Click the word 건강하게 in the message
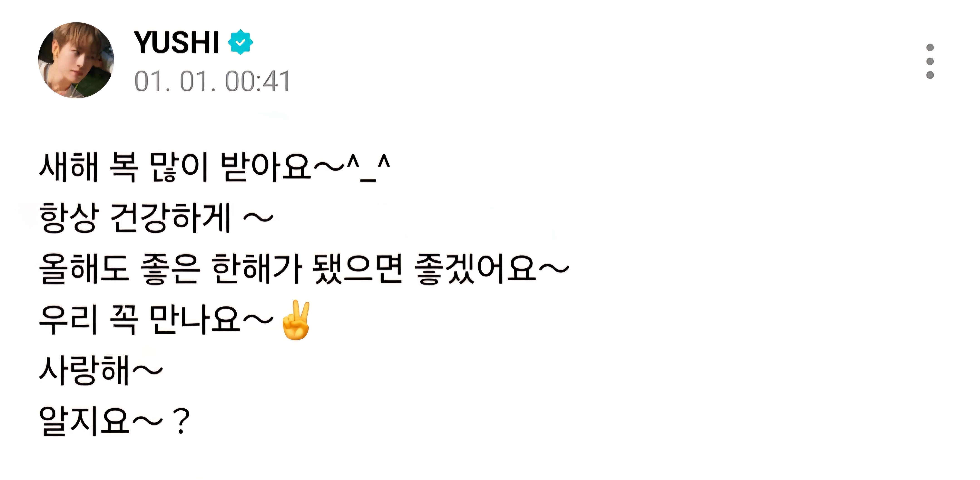Viewport: 980px width, 480px height. (170, 217)
